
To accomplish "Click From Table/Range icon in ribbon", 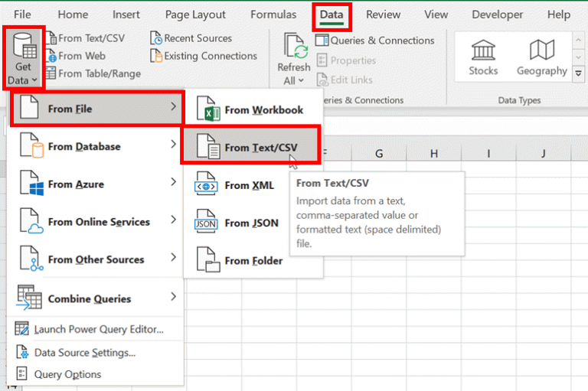I will (x=51, y=73).
